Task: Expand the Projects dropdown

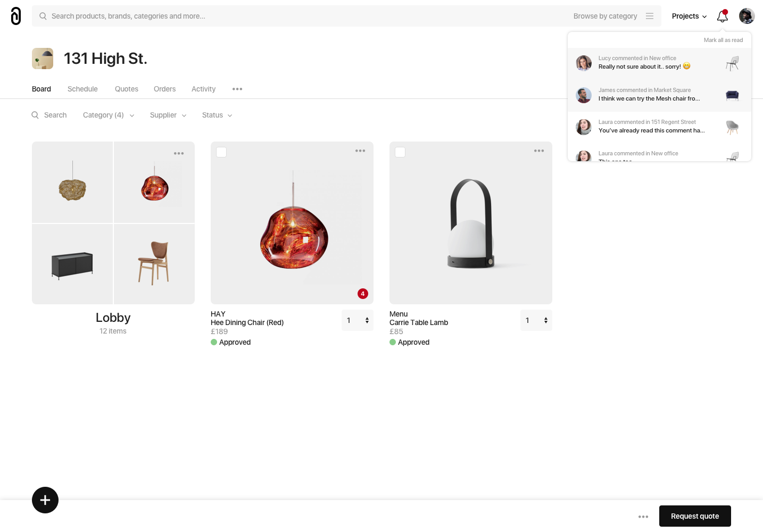Action: point(689,16)
